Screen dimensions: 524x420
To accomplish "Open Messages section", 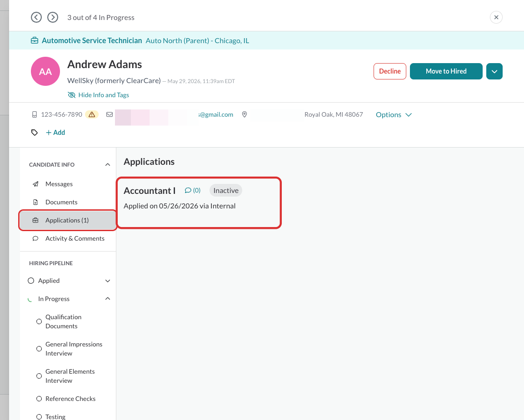I will click(x=68, y=184).
